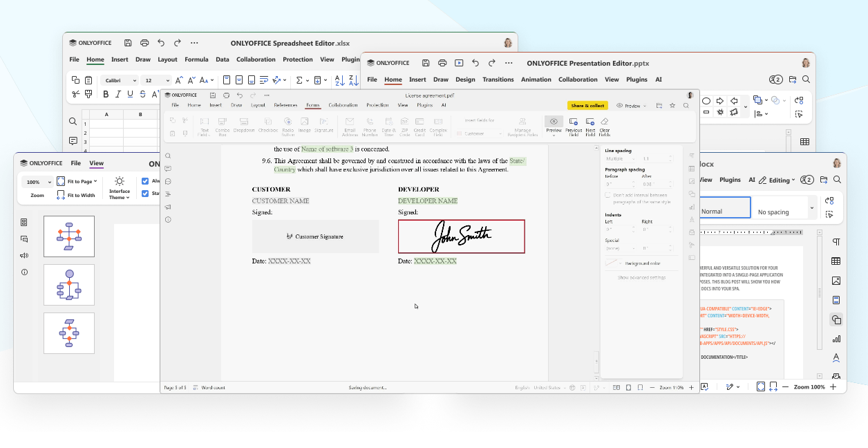The image size is (868, 448).
Task: Click Redo in Presentation Editor title bar
Action: click(x=492, y=63)
